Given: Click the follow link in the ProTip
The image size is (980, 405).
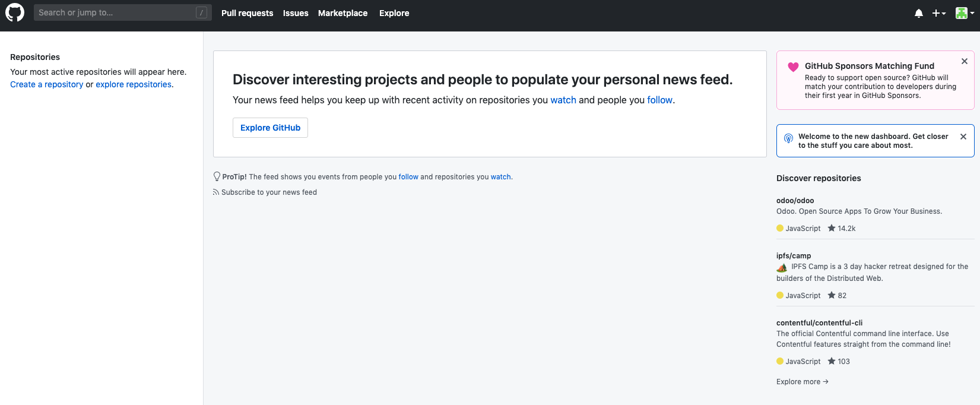Looking at the screenshot, I should pyautogui.click(x=408, y=177).
